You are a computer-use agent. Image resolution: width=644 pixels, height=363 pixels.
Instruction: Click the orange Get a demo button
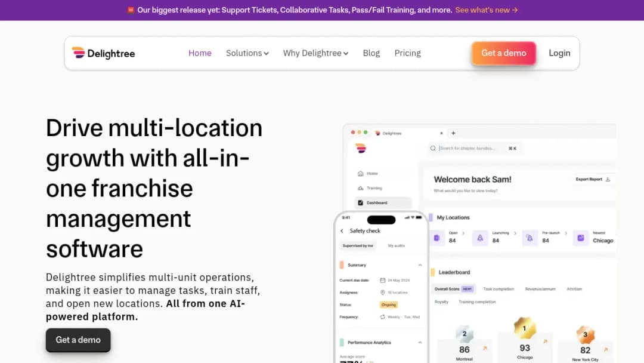[503, 53]
